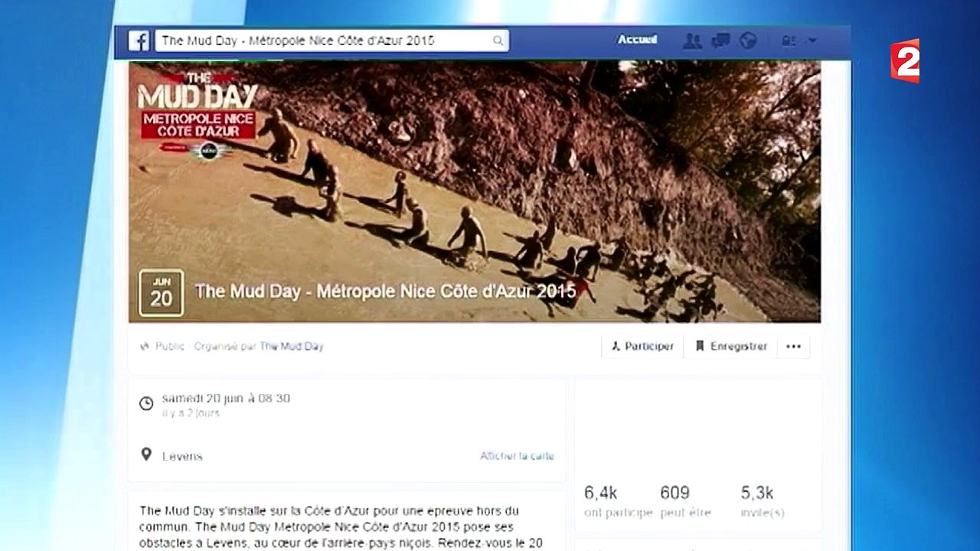This screenshot has width=980, height=551.
Task: Click the location pin icon
Action: click(x=146, y=455)
